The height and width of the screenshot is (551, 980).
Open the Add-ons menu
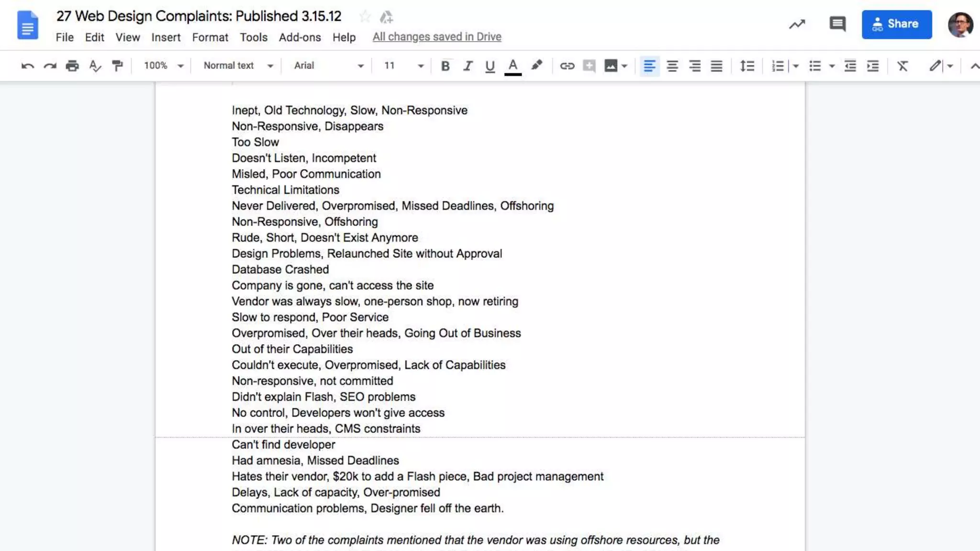point(300,37)
